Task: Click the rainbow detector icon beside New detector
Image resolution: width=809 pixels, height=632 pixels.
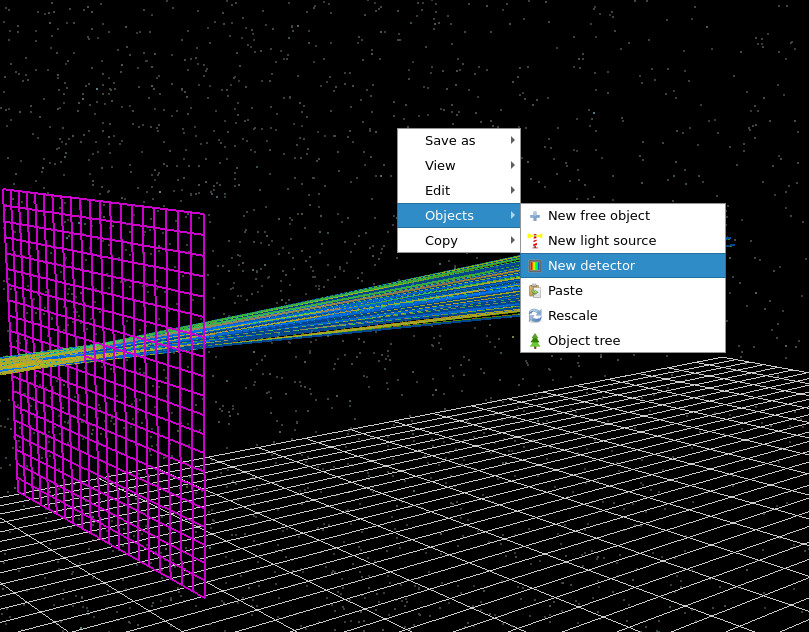Action: point(534,265)
